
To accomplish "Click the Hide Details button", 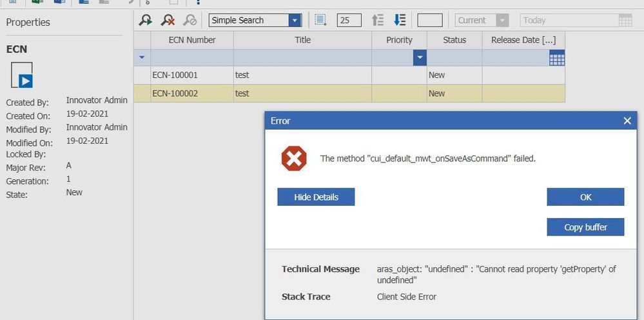I will [316, 197].
